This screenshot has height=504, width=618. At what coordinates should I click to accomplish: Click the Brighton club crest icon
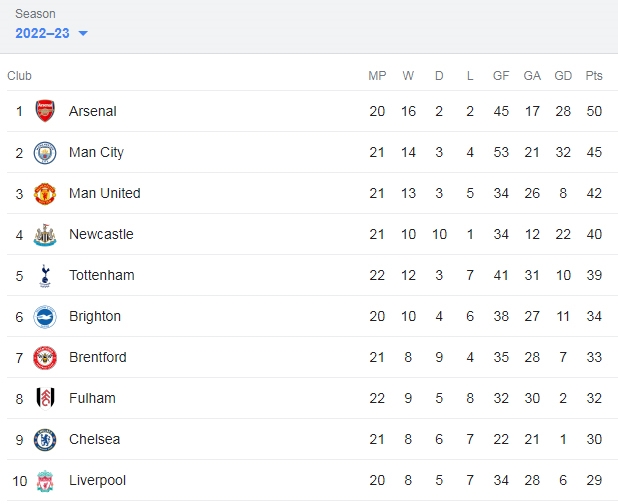pos(45,316)
